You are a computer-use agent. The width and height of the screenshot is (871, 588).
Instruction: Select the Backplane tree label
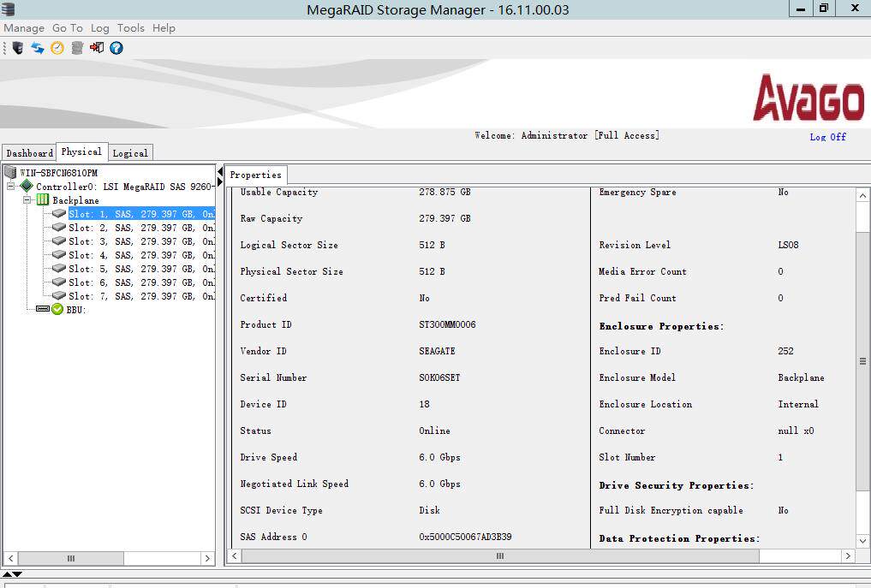point(75,200)
